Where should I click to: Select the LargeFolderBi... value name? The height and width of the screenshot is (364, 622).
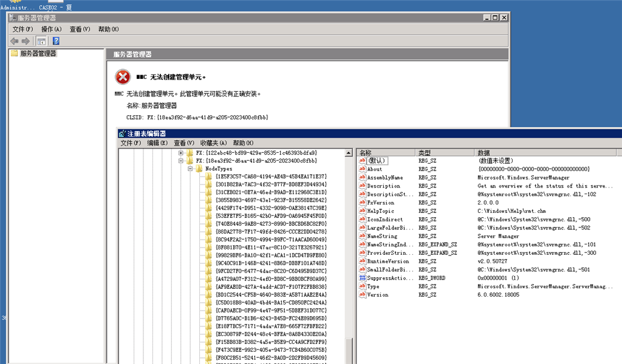(x=391, y=227)
